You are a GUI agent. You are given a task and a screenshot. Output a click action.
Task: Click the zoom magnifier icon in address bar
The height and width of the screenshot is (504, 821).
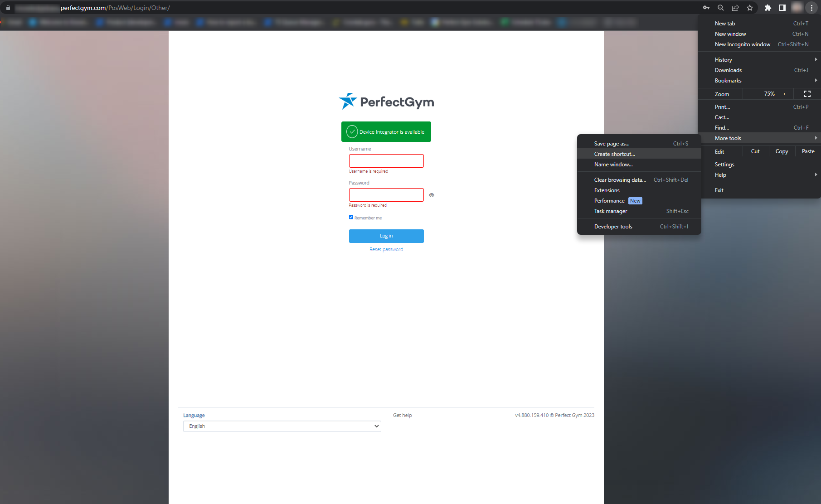pyautogui.click(x=721, y=8)
